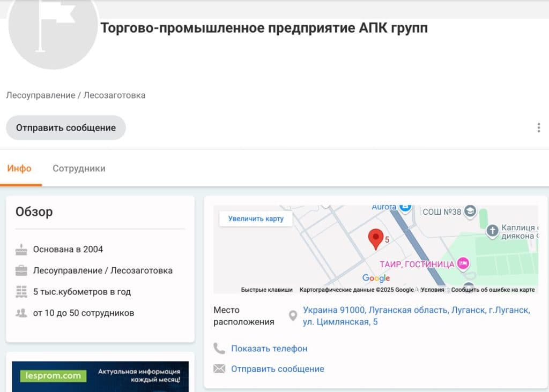Open the Луганск address link

[416, 316]
